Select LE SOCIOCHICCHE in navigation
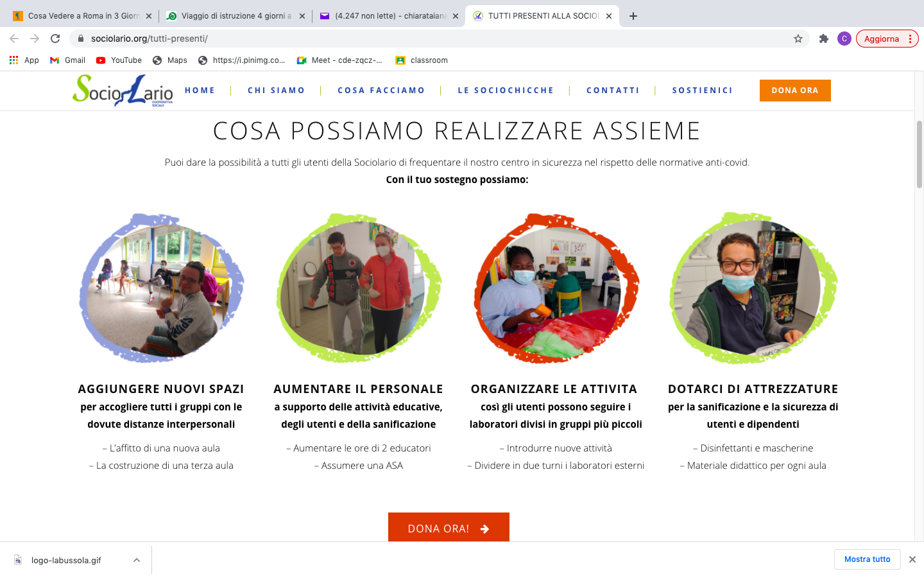Viewport: 924px width, 578px height. 506,91
